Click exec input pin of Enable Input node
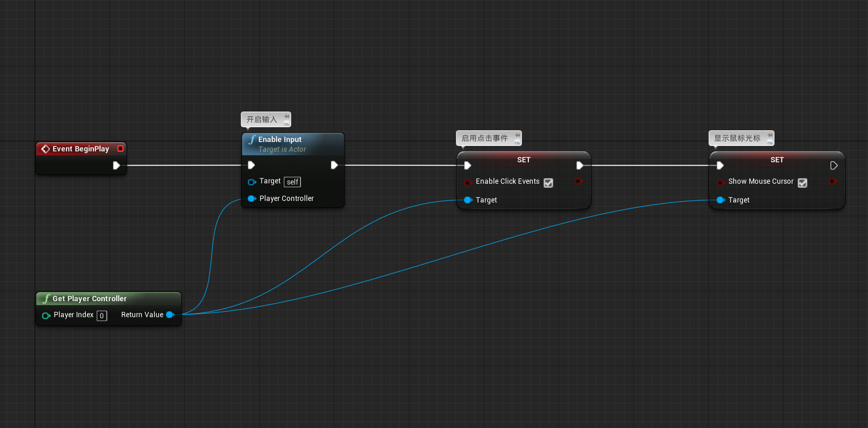The image size is (868, 428). 251,165
